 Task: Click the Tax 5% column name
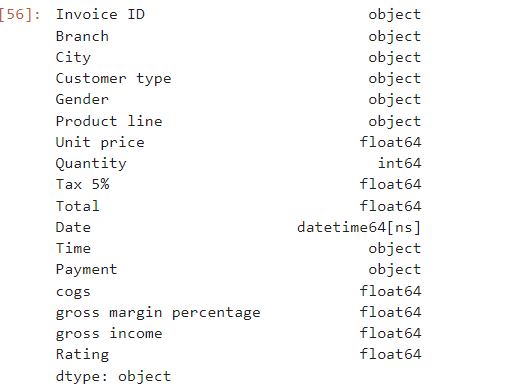pyautogui.click(x=82, y=184)
